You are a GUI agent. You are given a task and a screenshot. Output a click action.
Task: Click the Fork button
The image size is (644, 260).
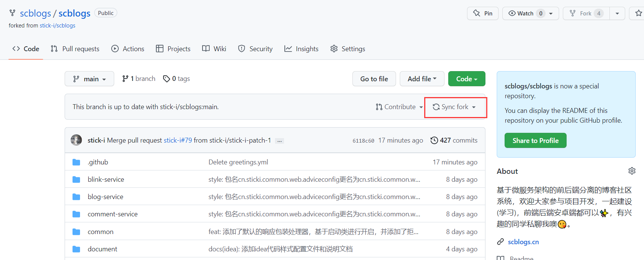click(586, 13)
